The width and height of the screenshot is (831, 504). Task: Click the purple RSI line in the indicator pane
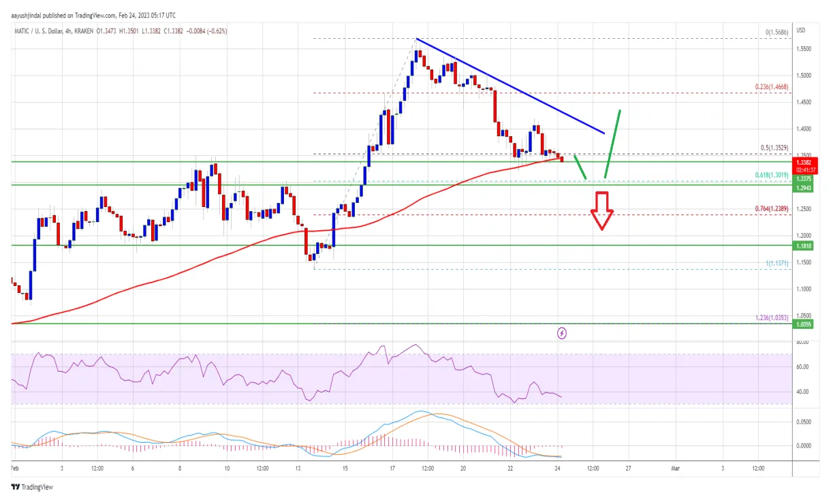pyautogui.click(x=341, y=371)
